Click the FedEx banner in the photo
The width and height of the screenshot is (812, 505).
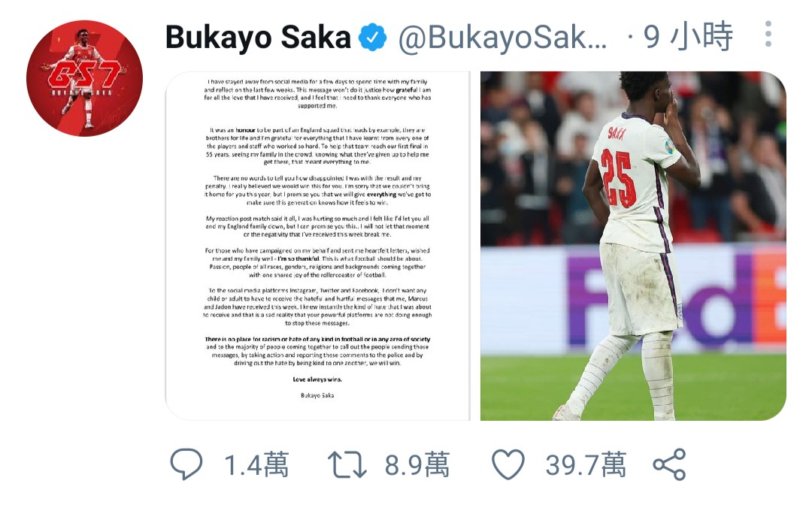(673, 298)
